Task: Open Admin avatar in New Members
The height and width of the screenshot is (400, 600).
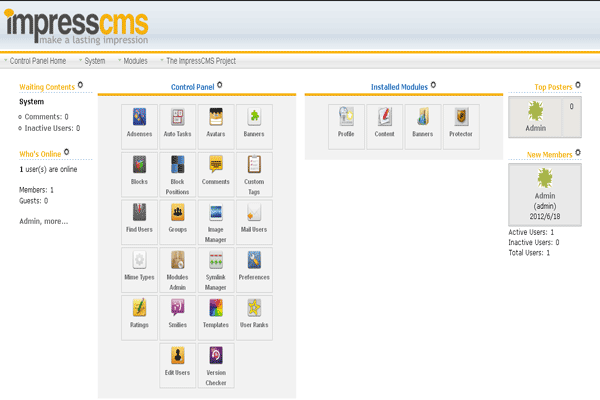Action: click(545, 178)
